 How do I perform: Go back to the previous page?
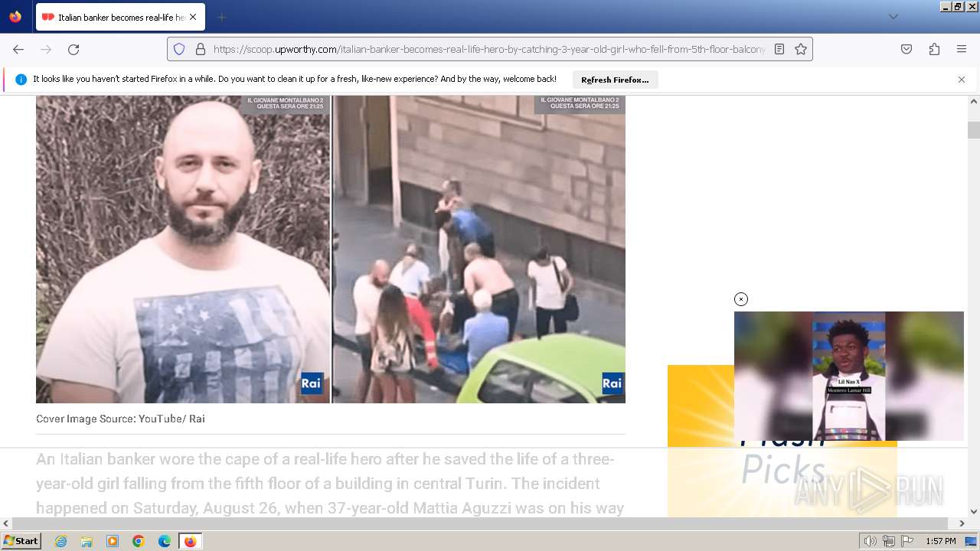[x=18, y=49]
